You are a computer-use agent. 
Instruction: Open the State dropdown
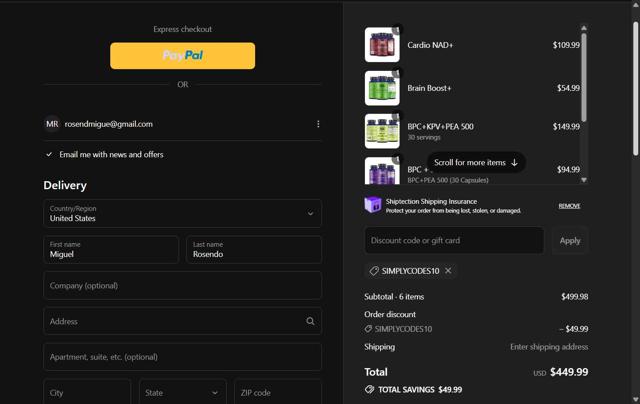click(x=182, y=393)
